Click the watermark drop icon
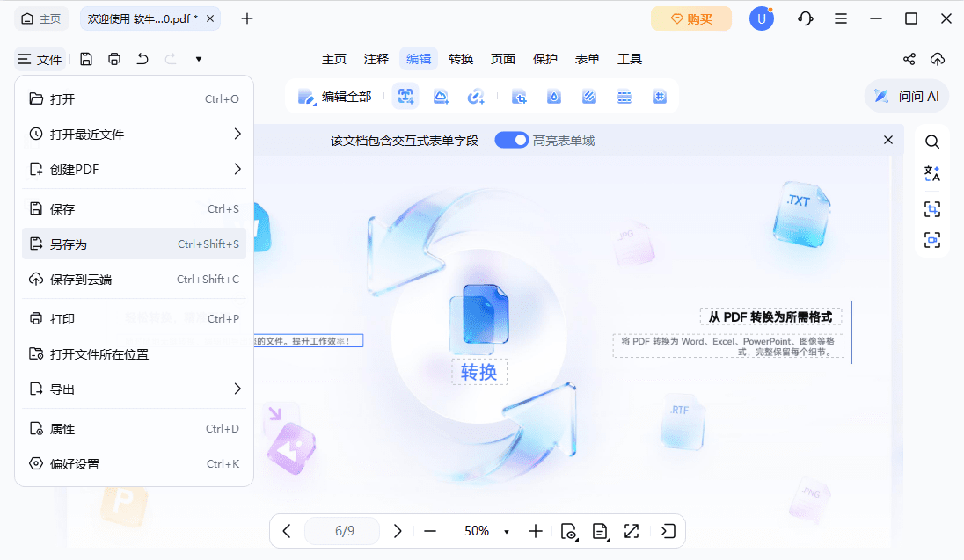The width and height of the screenshot is (964, 560). [x=554, y=97]
